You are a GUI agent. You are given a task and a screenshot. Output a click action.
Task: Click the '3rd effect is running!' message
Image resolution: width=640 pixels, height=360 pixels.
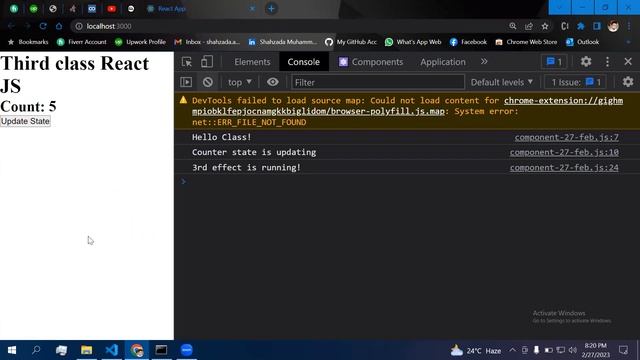(246, 167)
